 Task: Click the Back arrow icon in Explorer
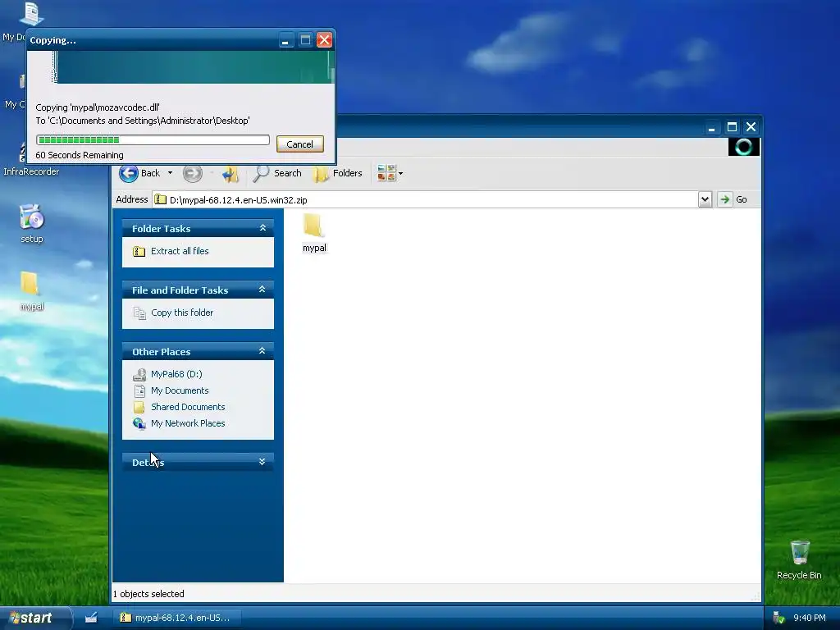point(129,173)
